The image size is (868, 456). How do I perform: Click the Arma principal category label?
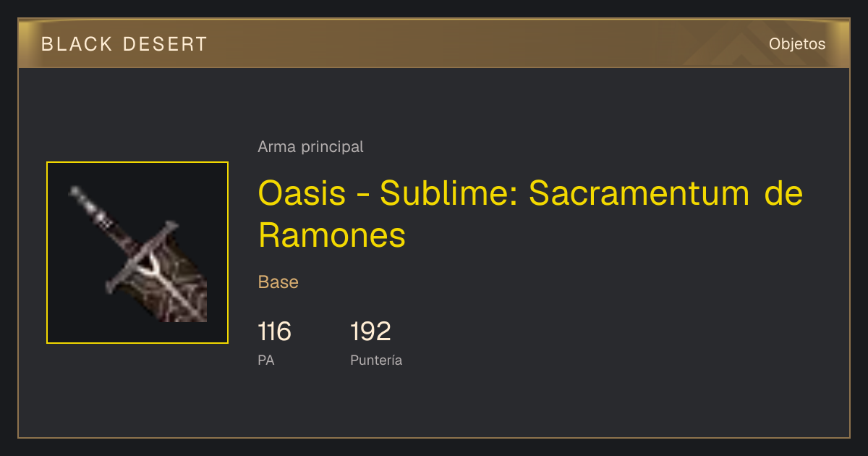(310, 147)
